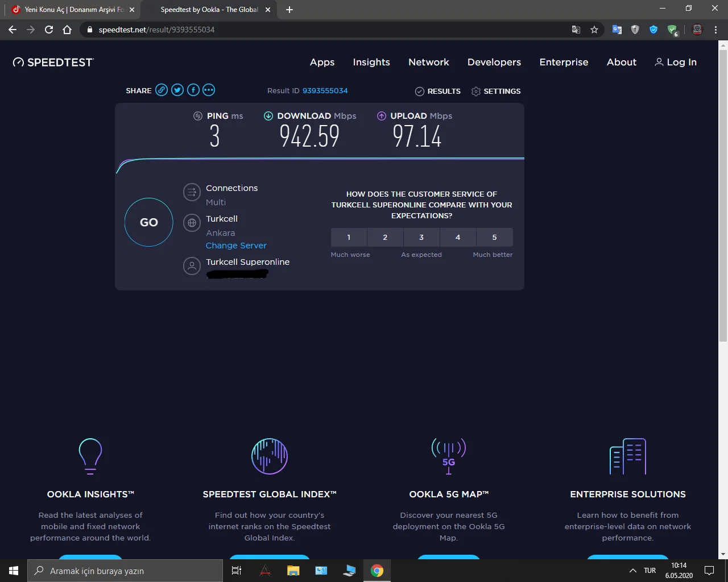Click the UPLOAD arrow icon
The width and height of the screenshot is (728, 582).
click(382, 116)
